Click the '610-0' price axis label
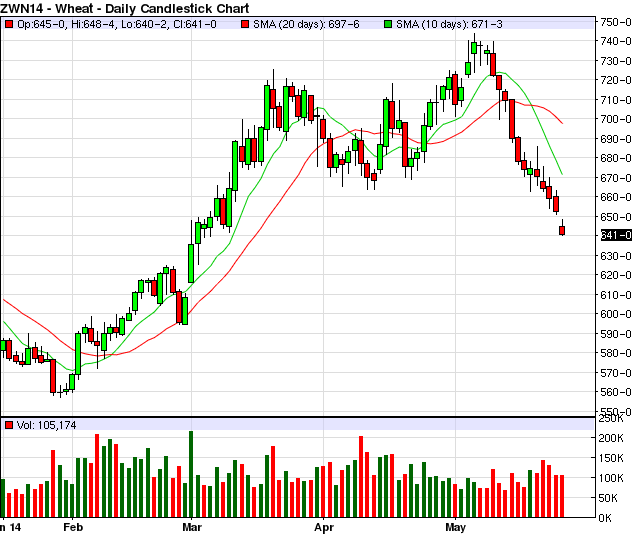The height and width of the screenshot is (536, 640). click(x=616, y=295)
